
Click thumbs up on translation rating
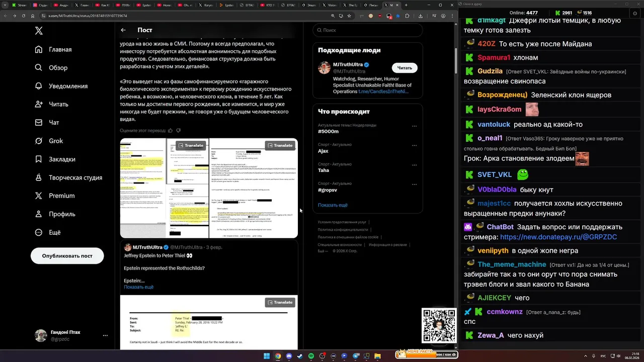tap(171, 130)
